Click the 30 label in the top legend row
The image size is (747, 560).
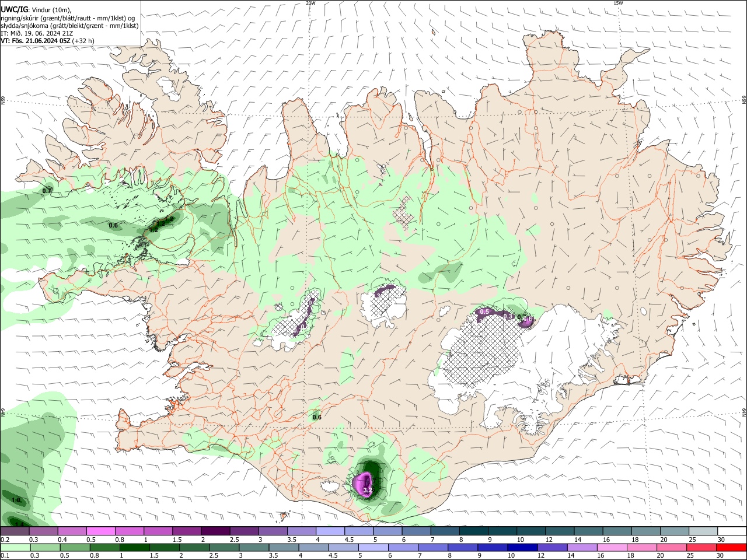721,540
